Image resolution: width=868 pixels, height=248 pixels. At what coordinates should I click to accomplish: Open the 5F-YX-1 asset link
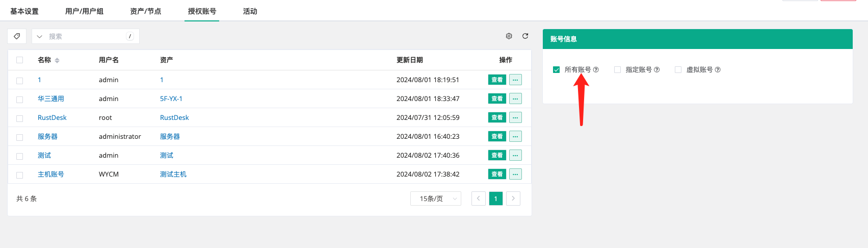(x=171, y=98)
